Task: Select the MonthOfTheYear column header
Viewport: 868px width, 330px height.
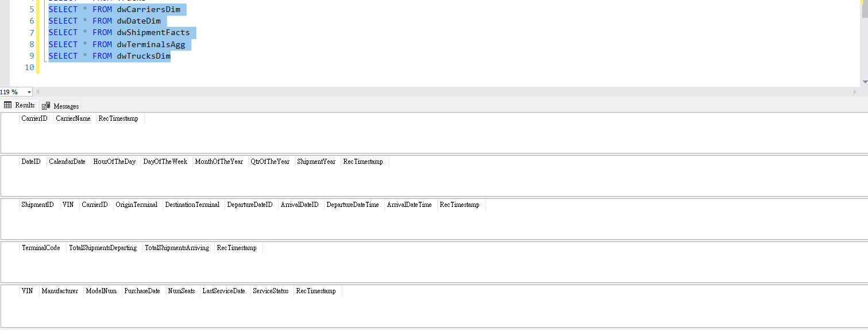Action: coord(219,162)
